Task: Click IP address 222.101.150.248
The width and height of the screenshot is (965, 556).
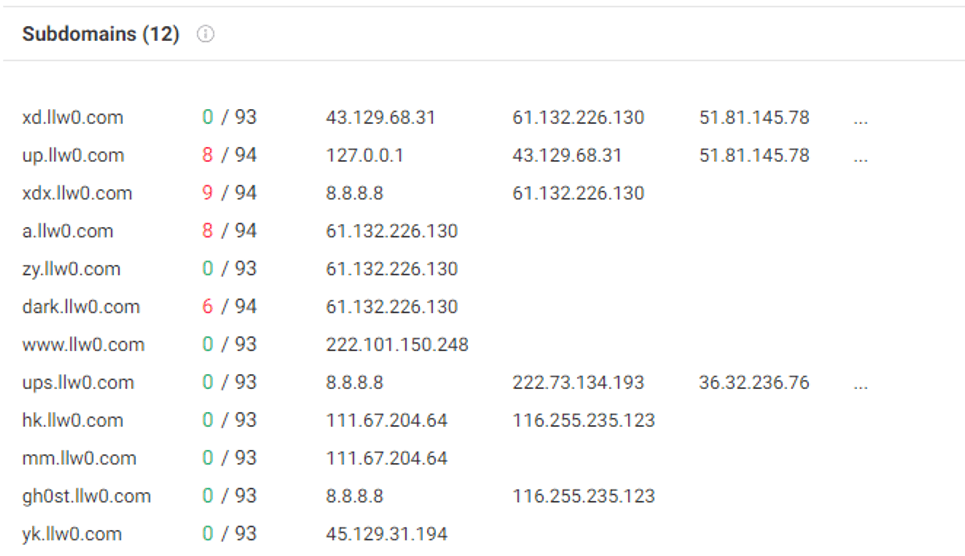Action: [x=397, y=345]
